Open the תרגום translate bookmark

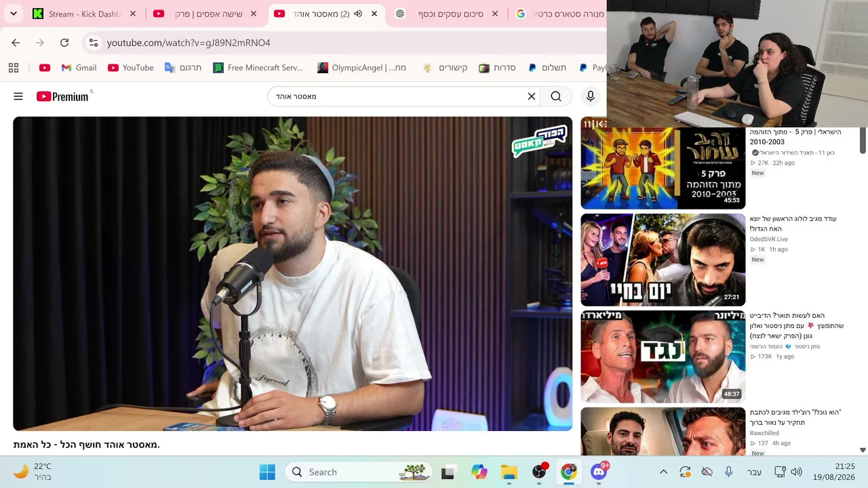[x=182, y=68]
